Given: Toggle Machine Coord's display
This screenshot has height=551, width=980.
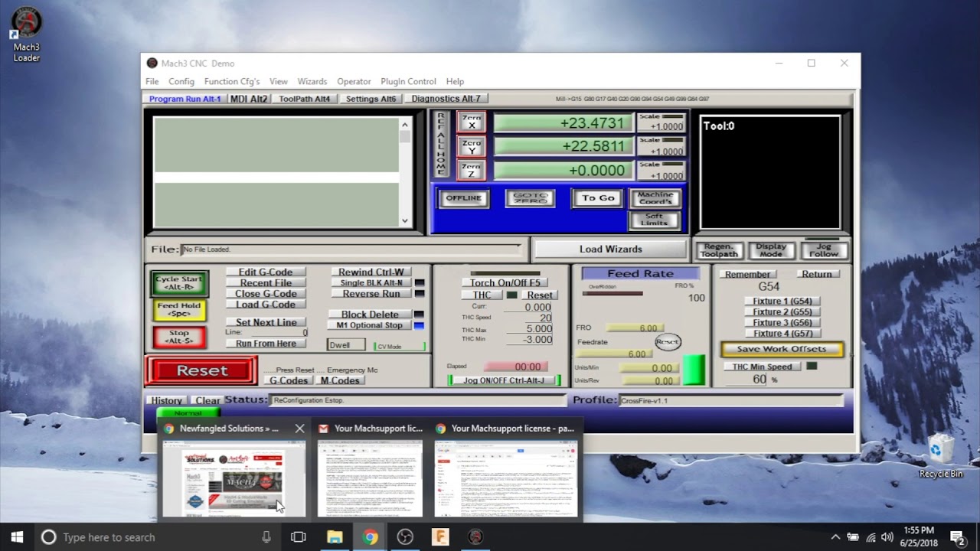Looking at the screenshot, I should [x=655, y=198].
